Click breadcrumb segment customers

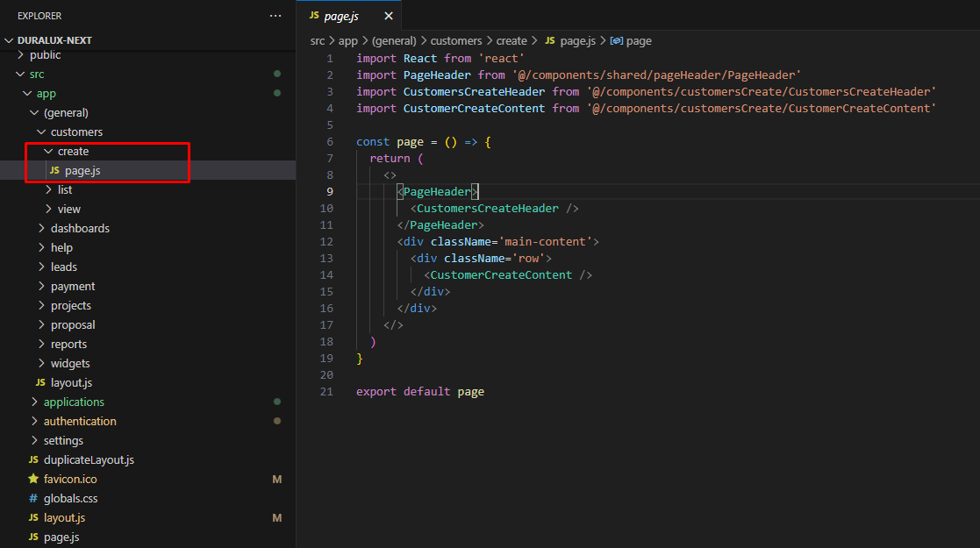[x=456, y=40]
